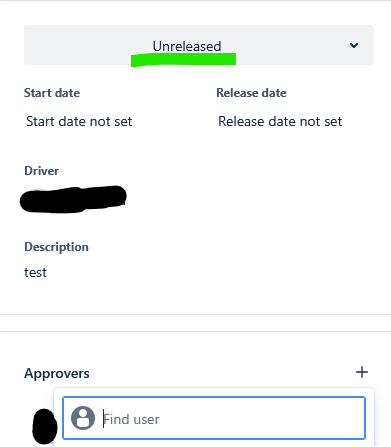
Task: Click the Approvers section heading
Action: [x=57, y=373]
